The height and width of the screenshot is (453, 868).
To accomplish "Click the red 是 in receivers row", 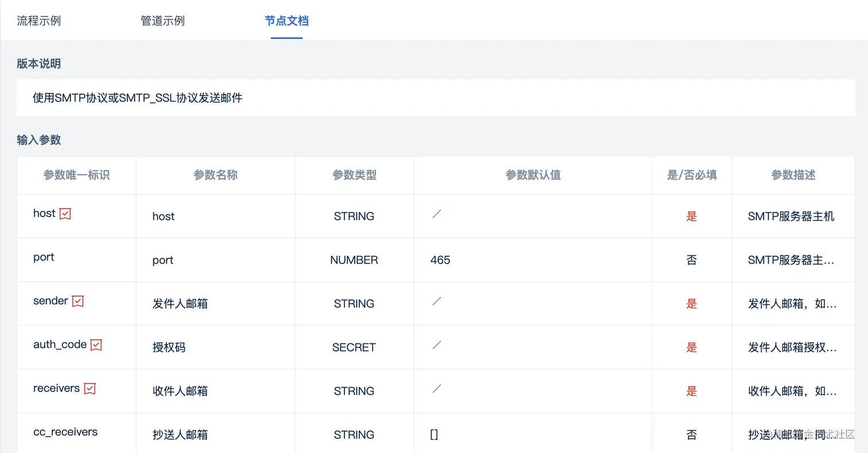I will (x=692, y=391).
